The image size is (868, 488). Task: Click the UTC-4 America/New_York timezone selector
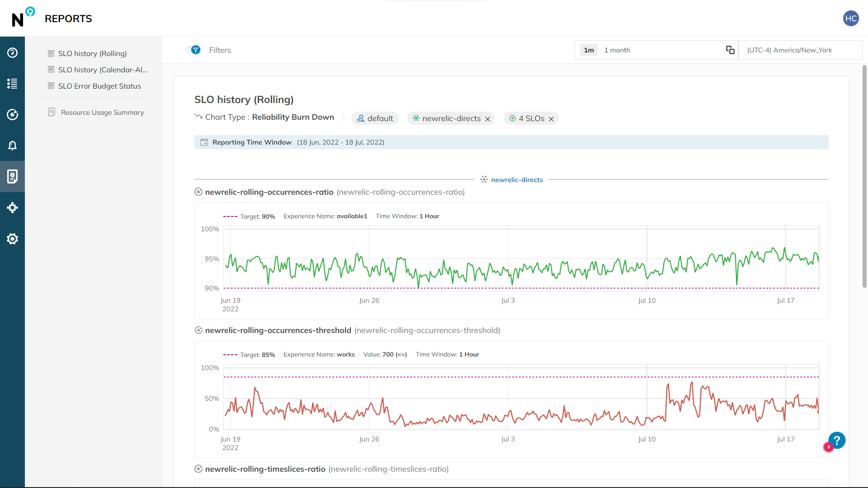click(x=790, y=50)
